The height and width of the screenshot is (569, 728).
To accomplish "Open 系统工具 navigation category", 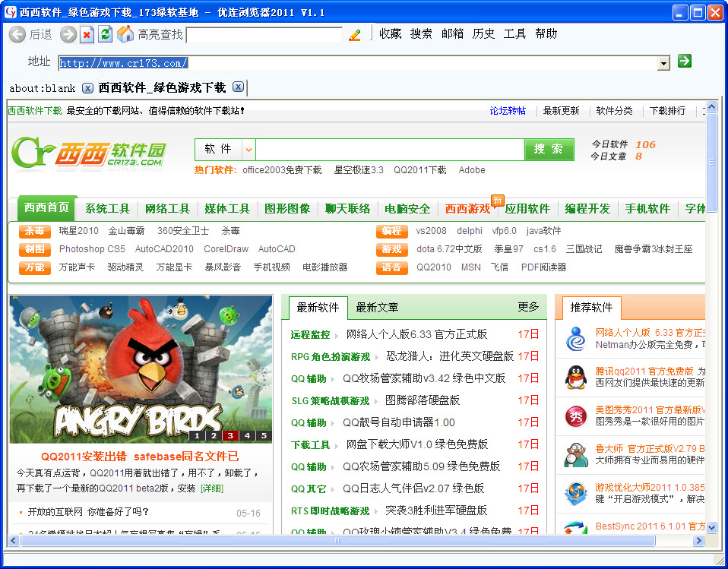I will click(107, 209).
